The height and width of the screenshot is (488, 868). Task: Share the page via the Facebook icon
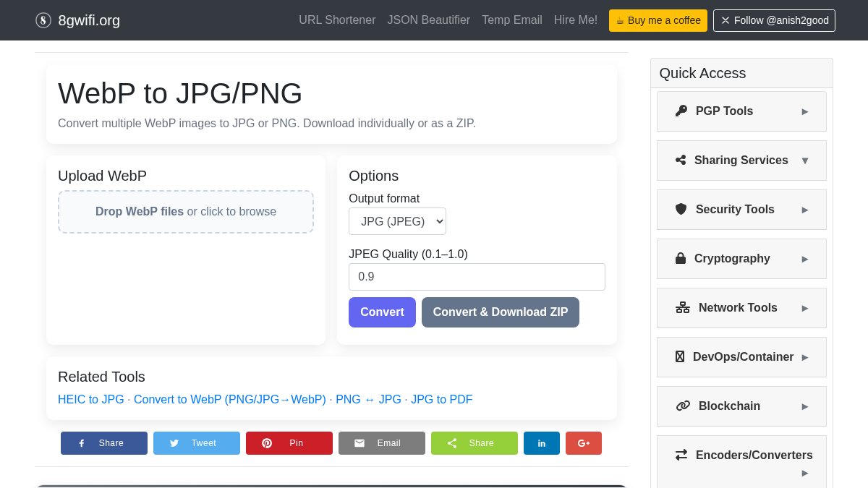pyautogui.click(x=82, y=443)
